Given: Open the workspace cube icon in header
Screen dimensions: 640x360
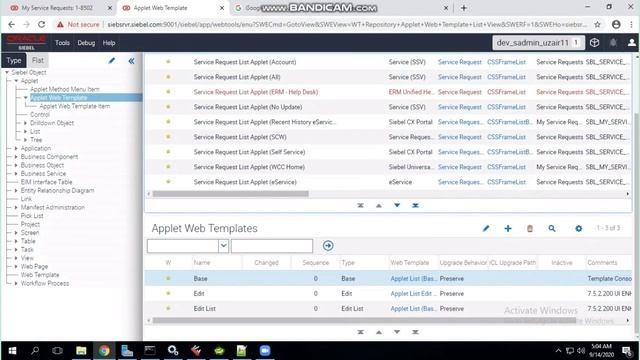Looking at the screenshot, I should point(594,42).
